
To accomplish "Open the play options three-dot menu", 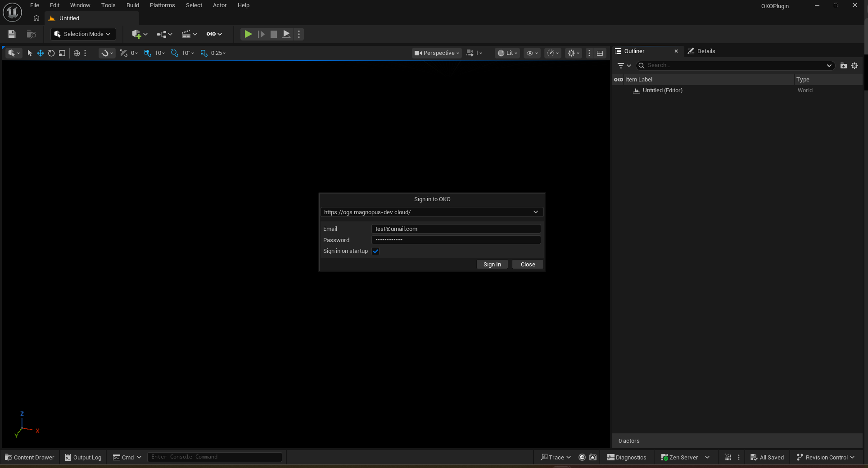I will [x=299, y=34].
